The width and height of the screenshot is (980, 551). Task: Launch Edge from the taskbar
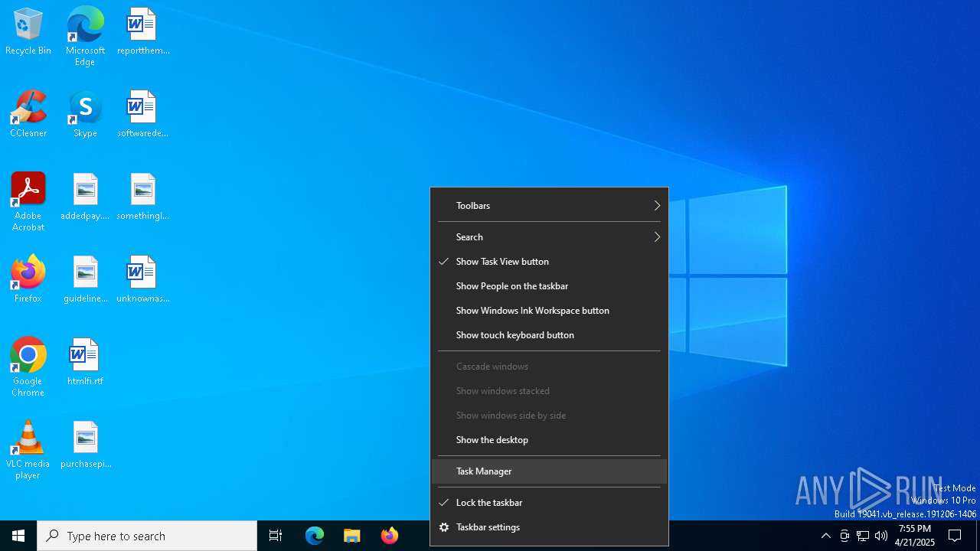(315, 536)
